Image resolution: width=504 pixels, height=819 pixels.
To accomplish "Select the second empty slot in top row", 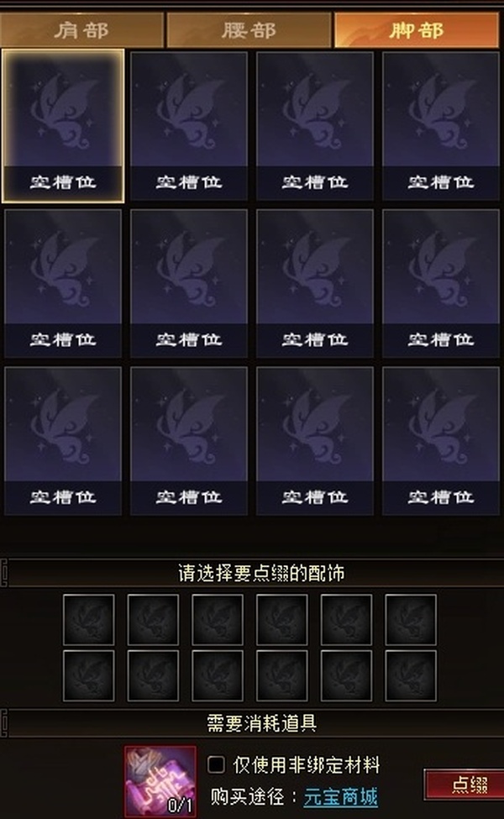I will click(x=189, y=126).
